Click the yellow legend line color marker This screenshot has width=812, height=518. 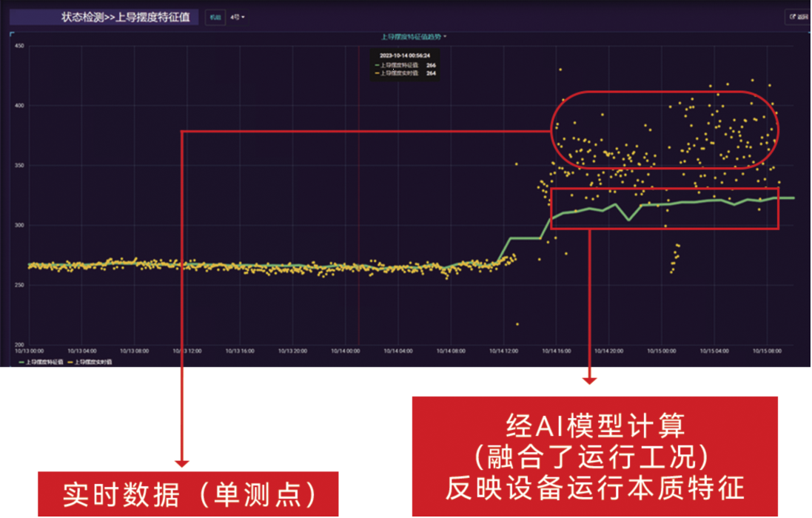coord(70,363)
